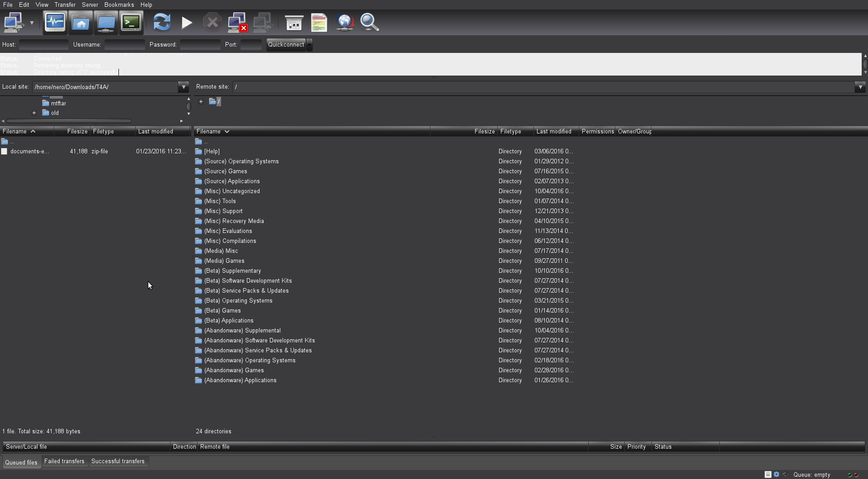Expand the Quickconnect history dropdown arrow

click(x=310, y=45)
